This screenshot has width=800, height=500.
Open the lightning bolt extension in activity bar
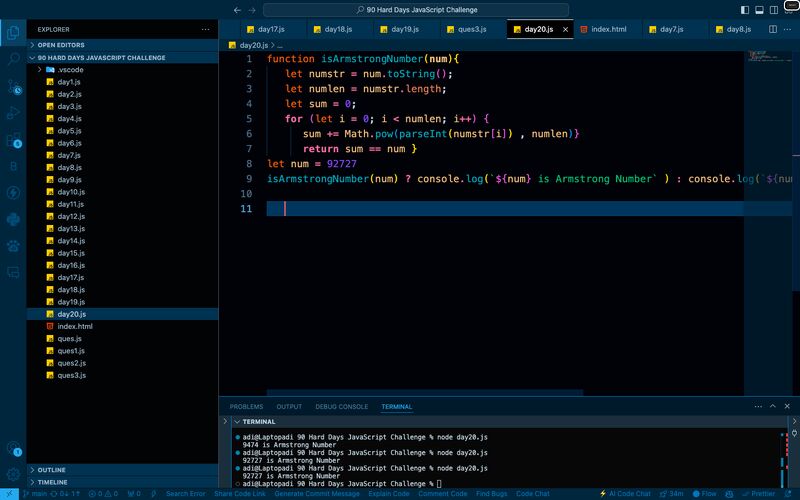point(13,193)
